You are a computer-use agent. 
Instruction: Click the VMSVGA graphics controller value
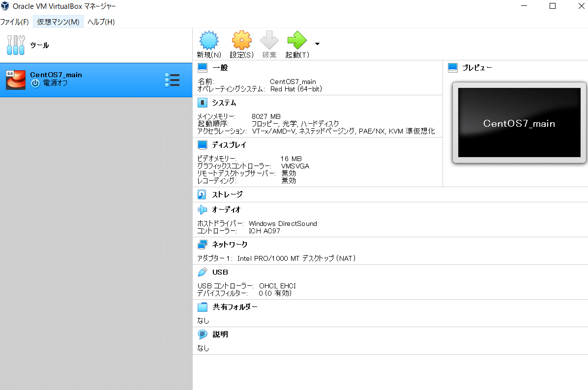point(295,166)
